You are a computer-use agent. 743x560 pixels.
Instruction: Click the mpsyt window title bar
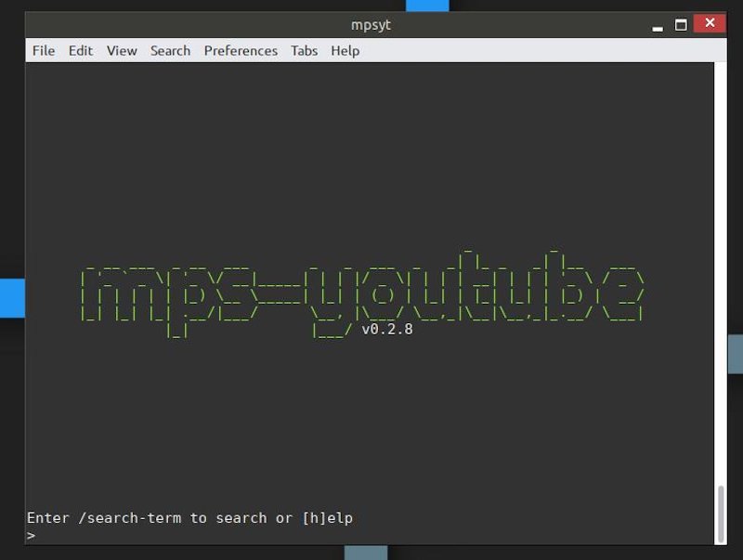(x=371, y=24)
